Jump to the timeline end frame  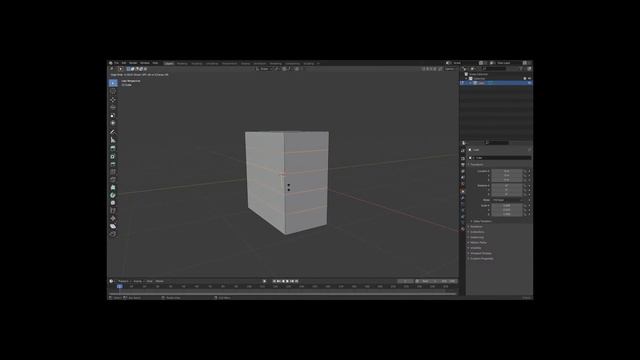tap(297, 281)
